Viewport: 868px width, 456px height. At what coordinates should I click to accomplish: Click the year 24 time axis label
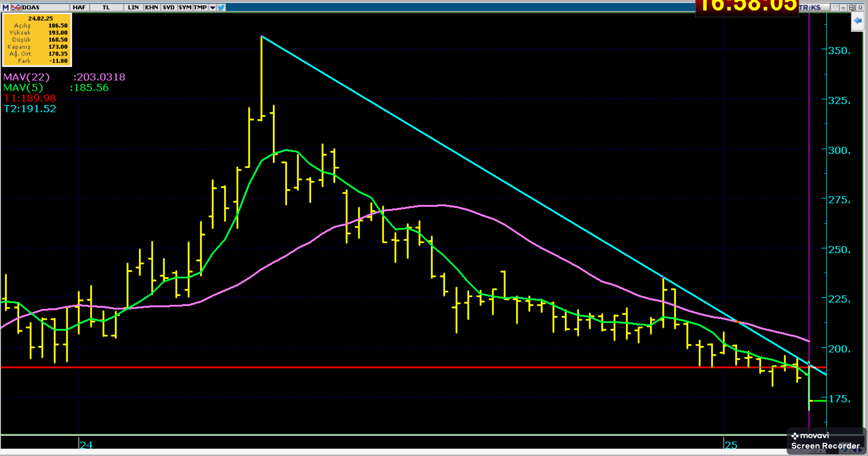(x=86, y=445)
